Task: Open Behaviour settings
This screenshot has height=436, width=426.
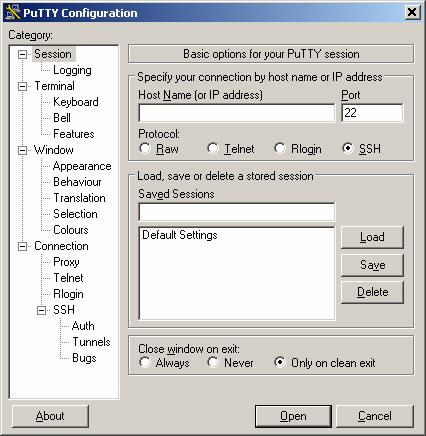Action: 77,182
